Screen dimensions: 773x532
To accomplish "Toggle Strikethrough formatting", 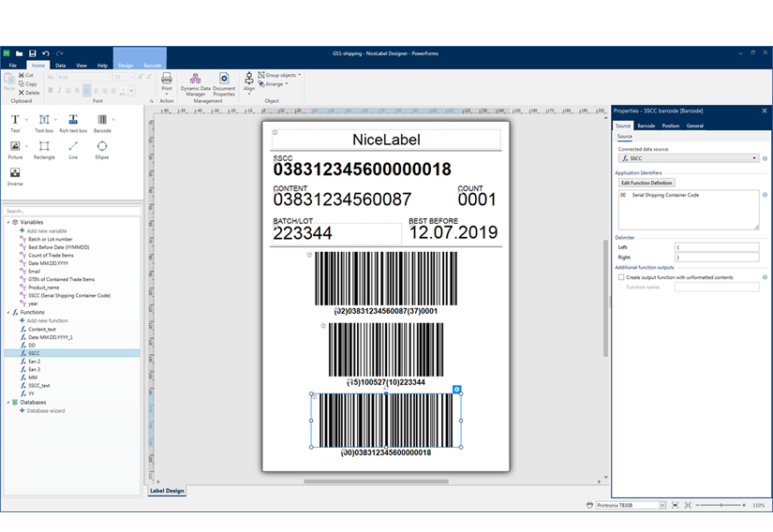I will 77,91.
